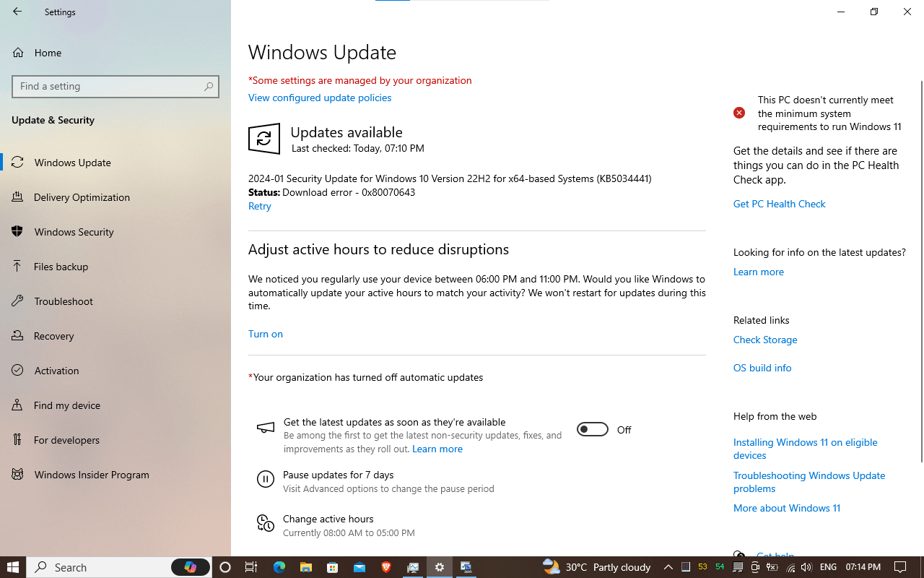Open Windows Update in the sidebar
Viewport: 924px width, 578px height.
click(x=115, y=163)
